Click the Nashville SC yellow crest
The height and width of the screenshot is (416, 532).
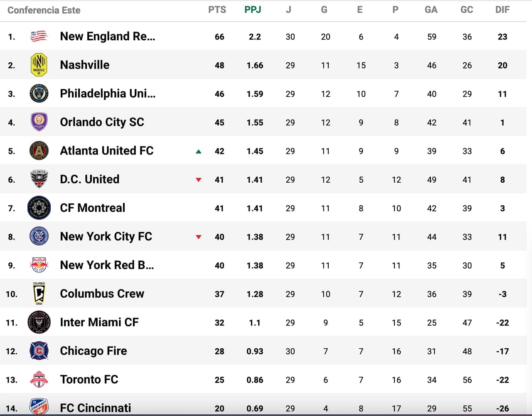tap(39, 65)
